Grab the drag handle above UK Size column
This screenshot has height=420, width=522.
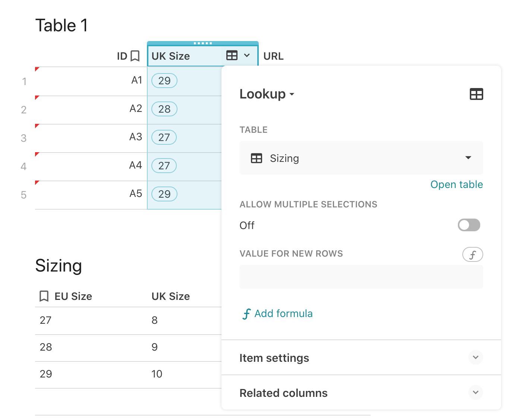[x=203, y=43]
